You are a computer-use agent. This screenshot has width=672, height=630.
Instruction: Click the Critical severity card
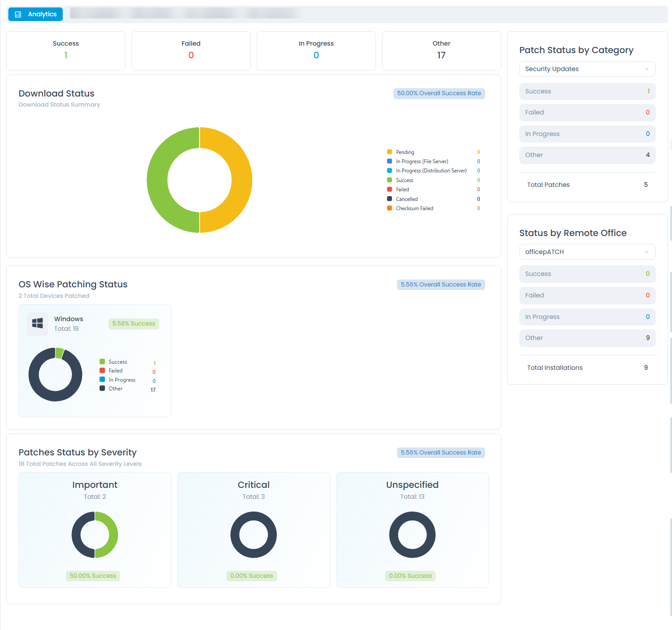pos(254,530)
